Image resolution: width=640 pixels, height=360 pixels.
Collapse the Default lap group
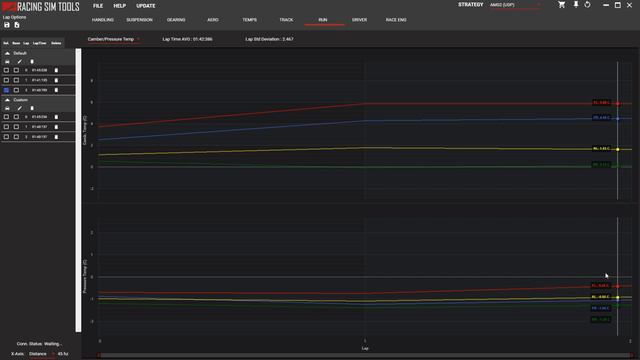[x=7, y=53]
